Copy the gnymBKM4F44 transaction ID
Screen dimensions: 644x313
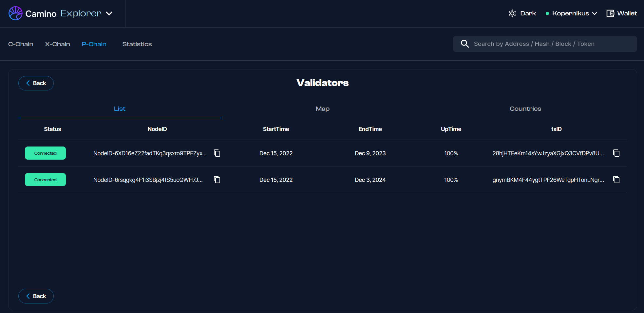616,180
